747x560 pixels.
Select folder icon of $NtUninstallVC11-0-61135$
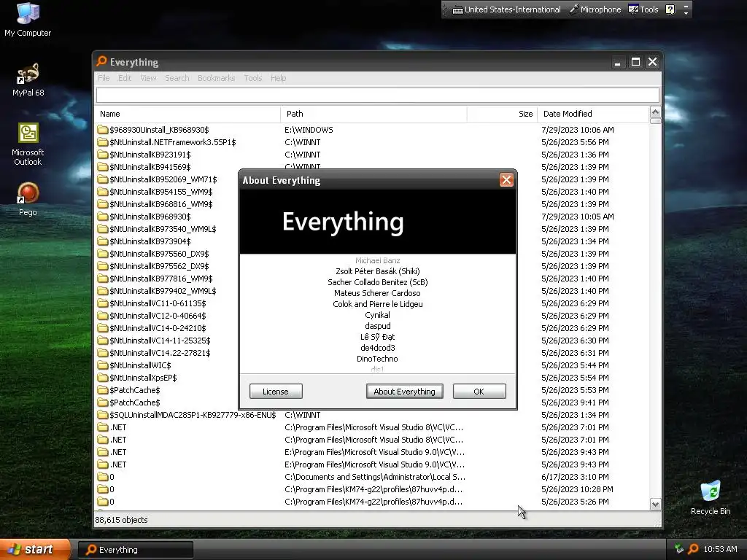[x=102, y=303]
